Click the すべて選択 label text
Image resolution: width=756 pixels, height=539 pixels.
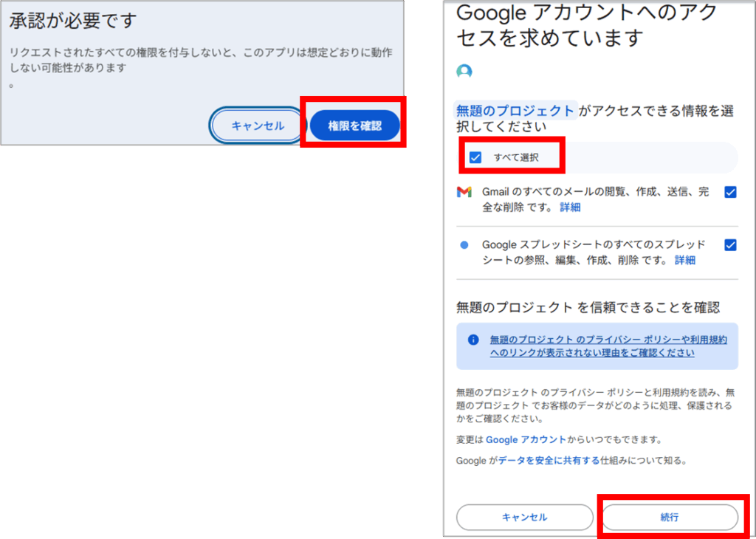516,157
